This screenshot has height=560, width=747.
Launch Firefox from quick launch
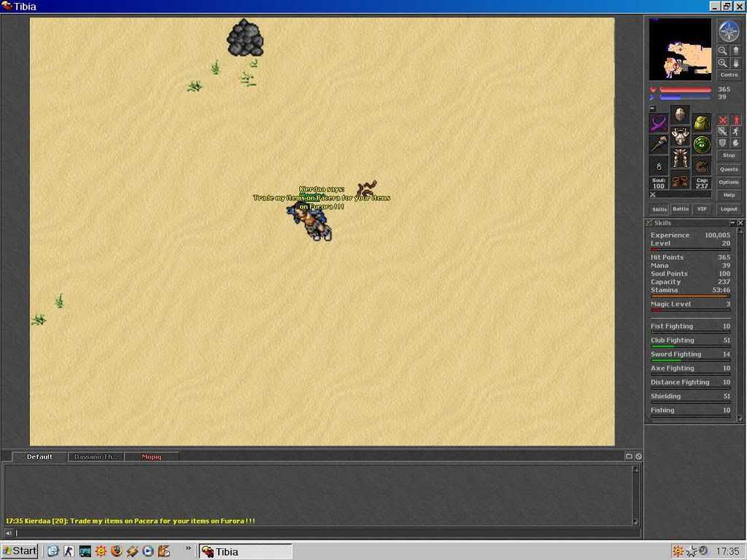point(116,551)
